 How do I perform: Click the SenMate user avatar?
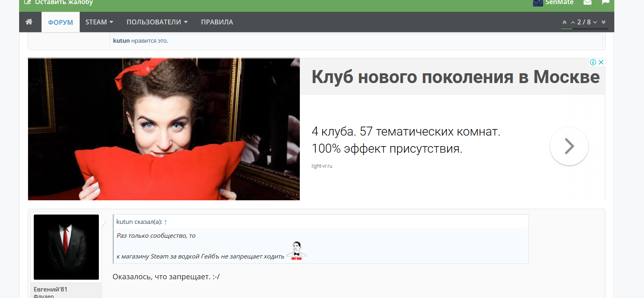click(538, 3)
